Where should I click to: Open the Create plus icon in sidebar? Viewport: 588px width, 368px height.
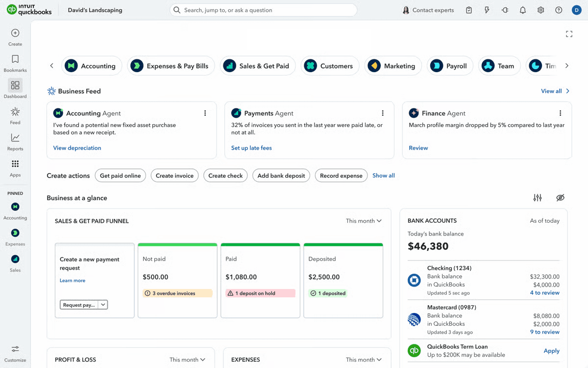(15, 33)
